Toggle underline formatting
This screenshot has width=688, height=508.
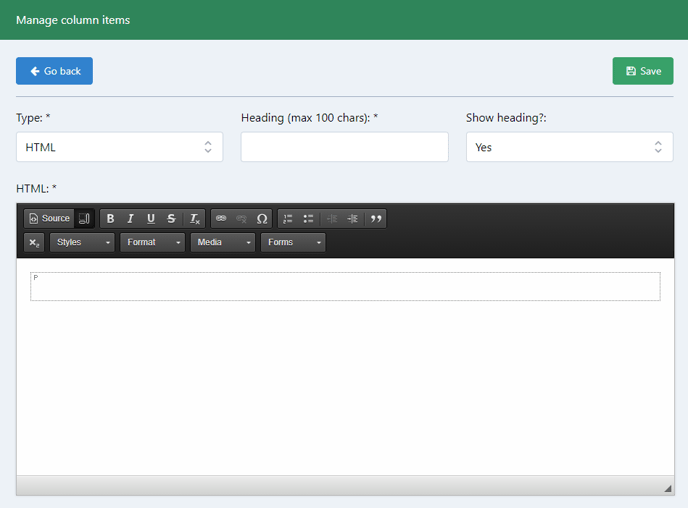(x=151, y=219)
